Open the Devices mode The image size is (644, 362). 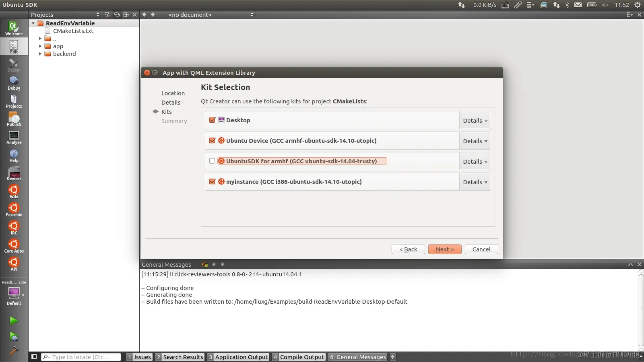pyautogui.click(x=14, y=173)
